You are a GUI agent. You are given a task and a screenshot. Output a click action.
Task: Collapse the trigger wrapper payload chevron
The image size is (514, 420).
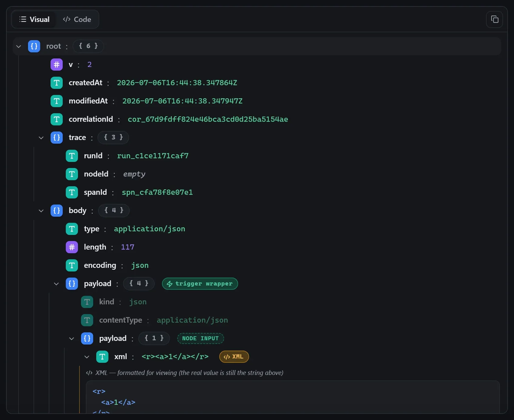56,284
